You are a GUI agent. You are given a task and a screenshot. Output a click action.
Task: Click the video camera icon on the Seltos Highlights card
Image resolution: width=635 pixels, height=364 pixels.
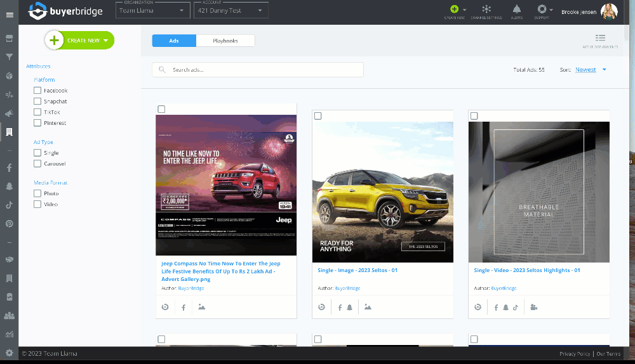pos(534,308)
